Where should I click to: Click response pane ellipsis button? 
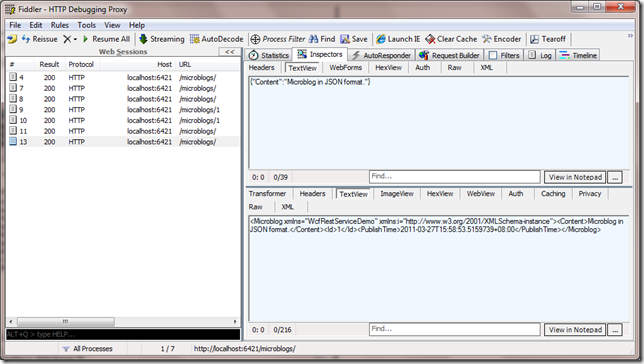615,330
